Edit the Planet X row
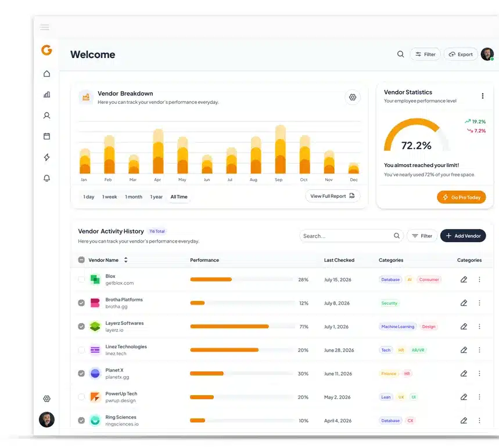The image size is (499, 448). point(464,374)
